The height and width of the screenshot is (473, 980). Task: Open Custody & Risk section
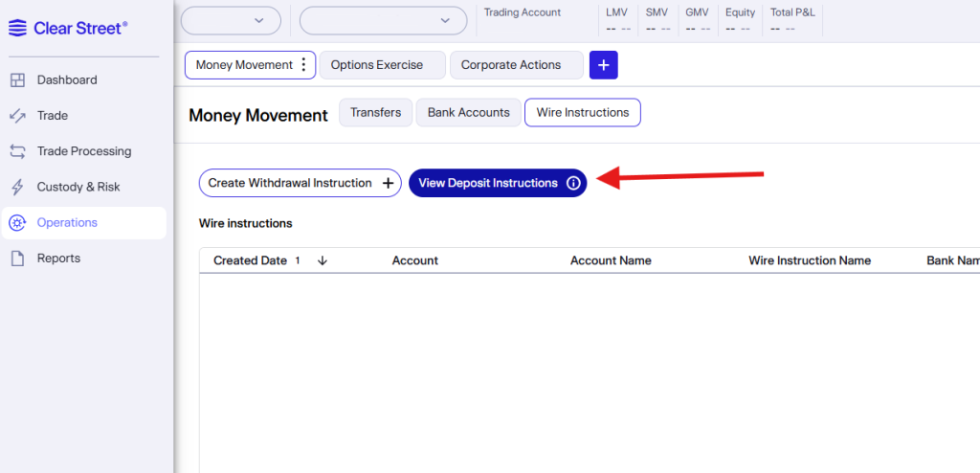pyautogui.click(x=78, y=187)
